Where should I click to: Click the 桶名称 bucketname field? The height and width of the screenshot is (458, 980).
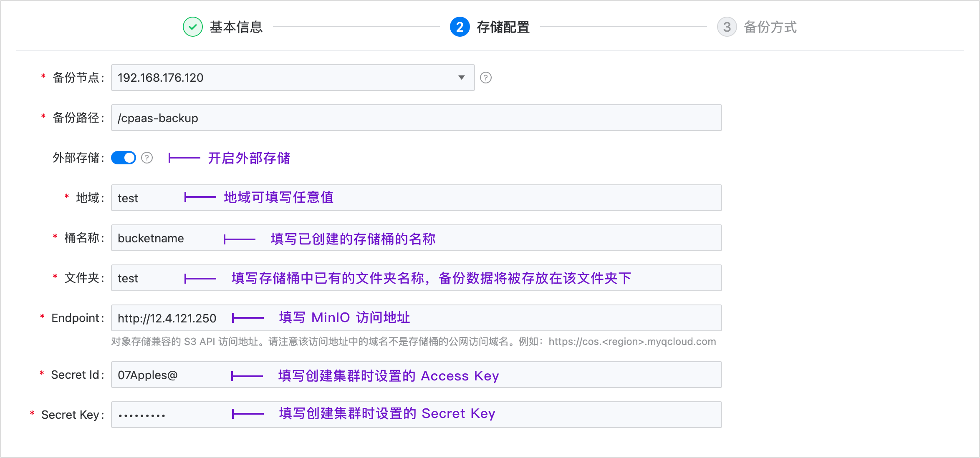coord(543,238)
